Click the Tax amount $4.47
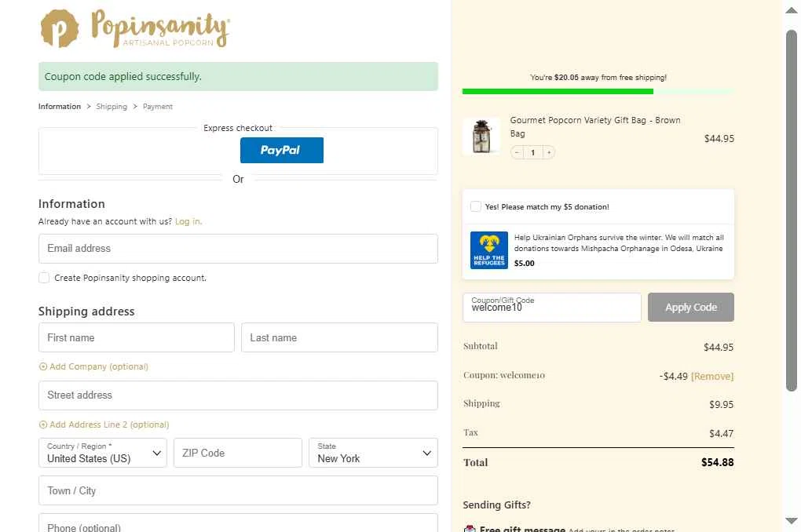This screenshot has height=532, width=801. pyautogui.click(x=722, y=433)
